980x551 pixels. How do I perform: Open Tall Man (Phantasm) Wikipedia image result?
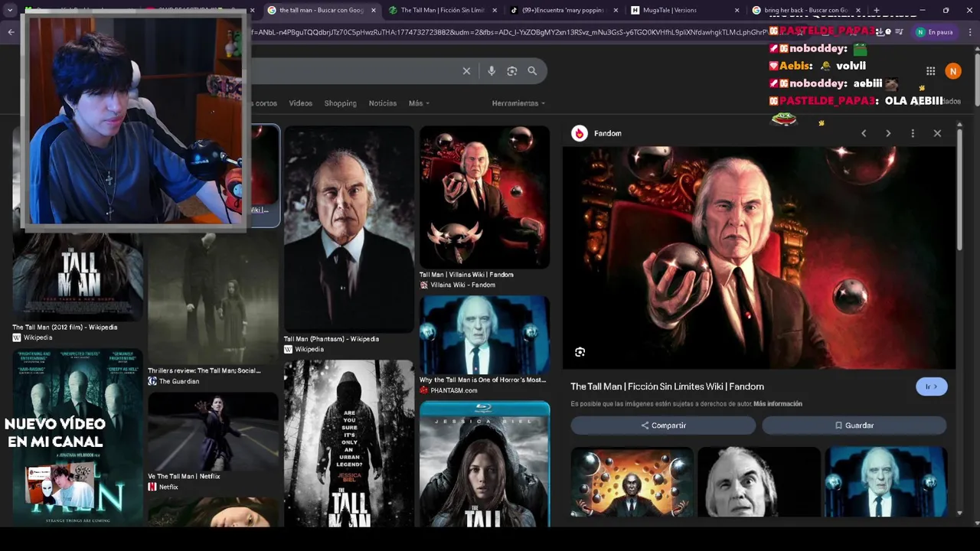(x=348, y=229)
